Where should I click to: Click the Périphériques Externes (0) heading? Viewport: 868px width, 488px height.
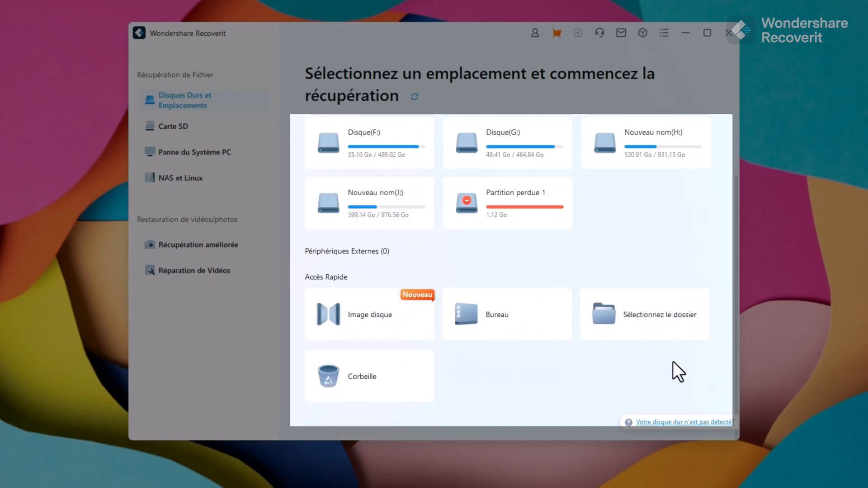point(347,251)
